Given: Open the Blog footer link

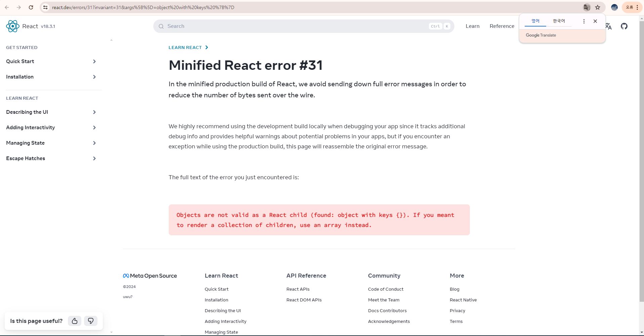Looking at the screenshot, I should click(x=454, y=289).
